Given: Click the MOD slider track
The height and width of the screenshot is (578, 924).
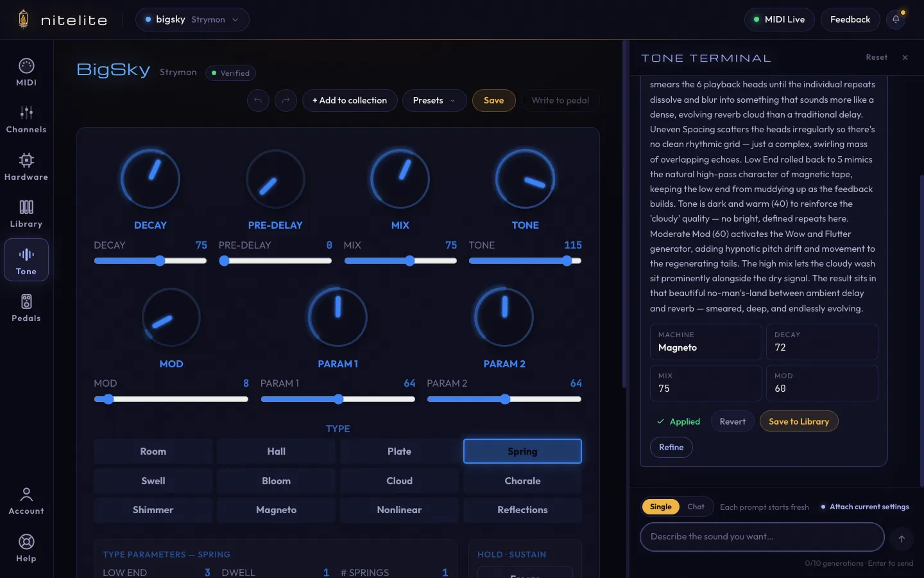Looking at the screenshot, I should click(x=171, y=399).
